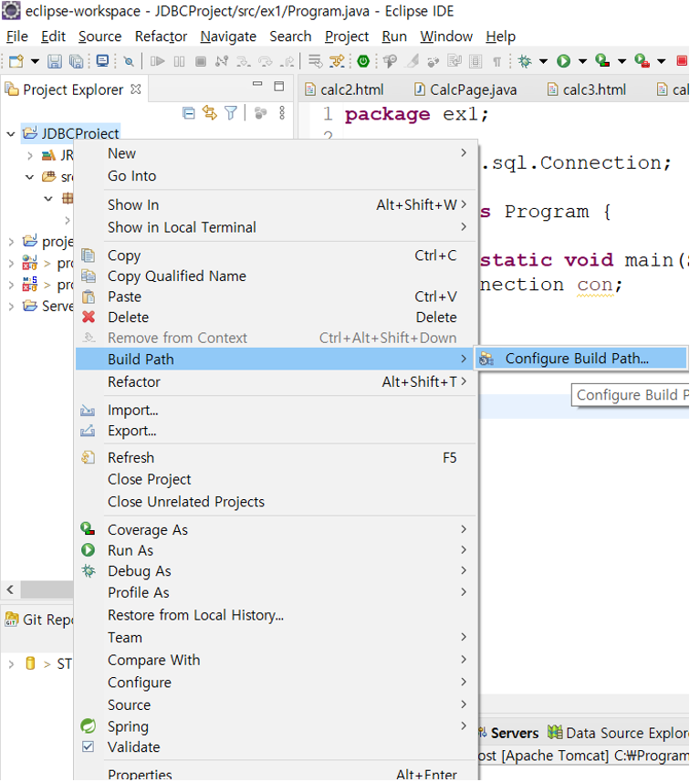Choose Copy Qualified Name

pos(276,276)
